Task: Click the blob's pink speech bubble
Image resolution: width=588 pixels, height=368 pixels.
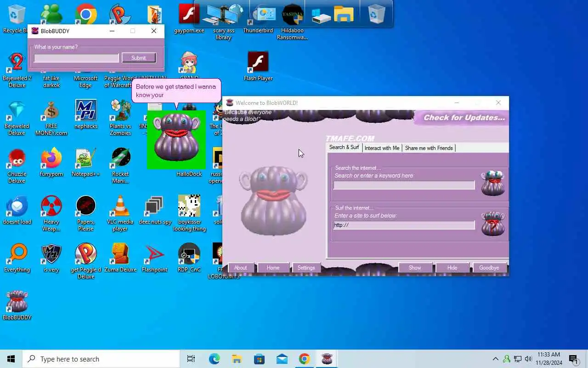Action: [x=176, y=91]
